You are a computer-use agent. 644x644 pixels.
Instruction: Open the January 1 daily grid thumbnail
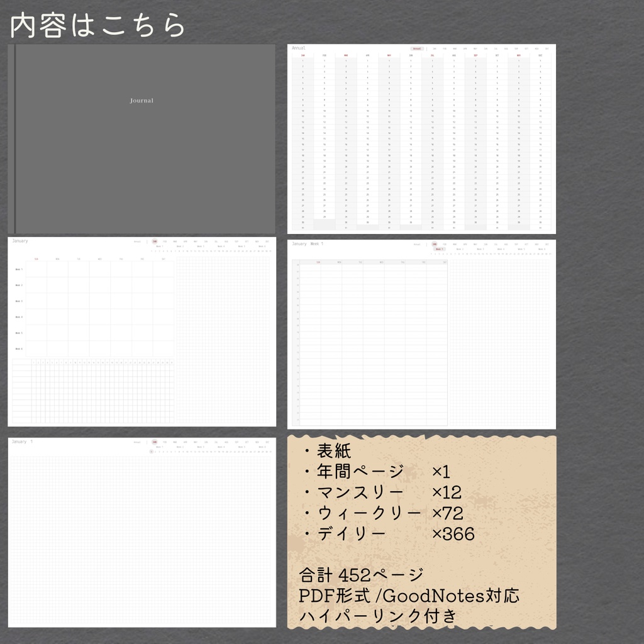(142, 532)
